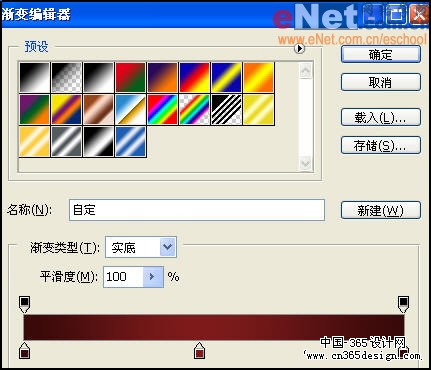
Task: Select the gray metallic striped preset
Action: click(66, 141)
